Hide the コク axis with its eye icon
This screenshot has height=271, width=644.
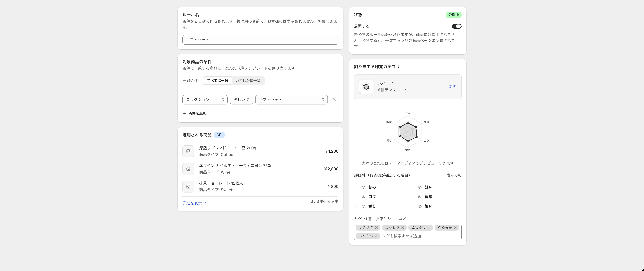(x=364, y=197)
